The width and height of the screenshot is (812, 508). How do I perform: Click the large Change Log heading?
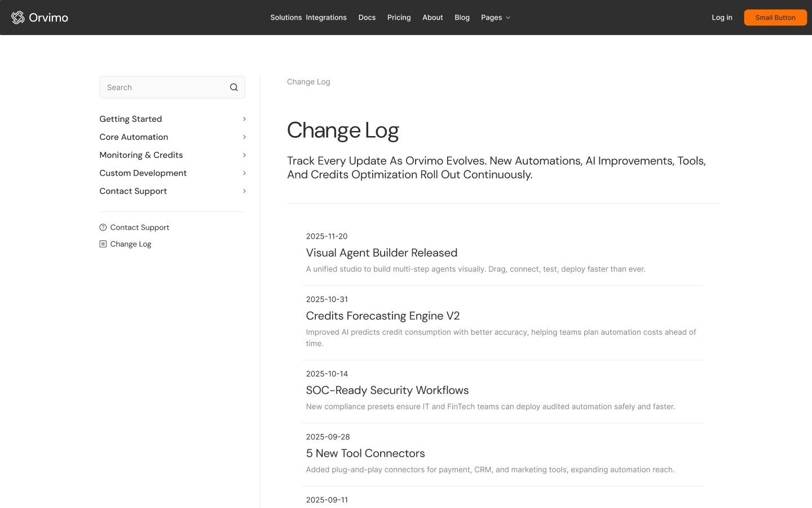pos(343,130)
